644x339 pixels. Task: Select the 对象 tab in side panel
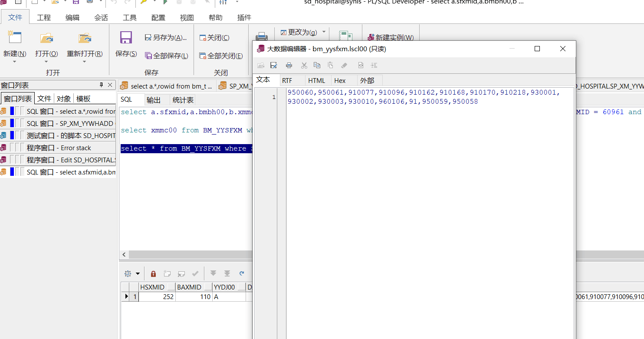[64, 99]
